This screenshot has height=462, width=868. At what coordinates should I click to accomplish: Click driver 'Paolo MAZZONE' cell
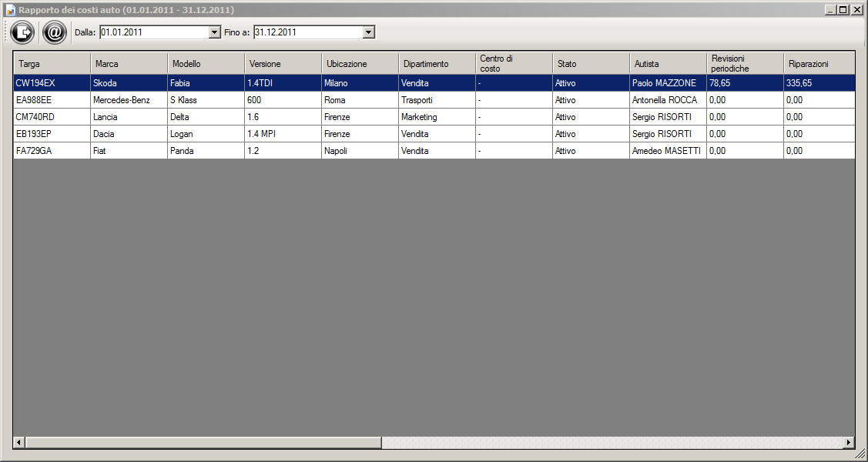(668, 83)
